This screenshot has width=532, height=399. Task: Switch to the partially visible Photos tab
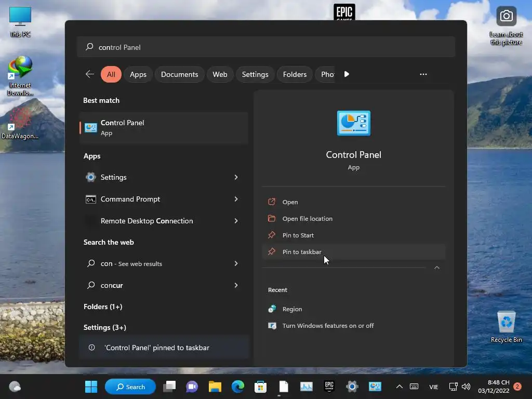326,74
